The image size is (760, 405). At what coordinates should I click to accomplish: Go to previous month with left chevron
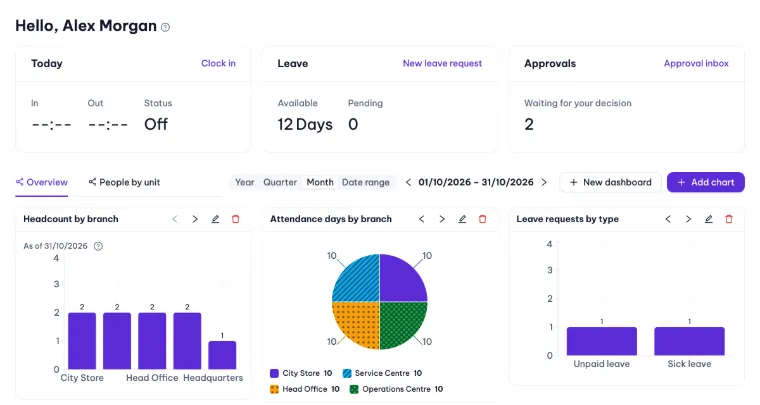tap(408, 182)
